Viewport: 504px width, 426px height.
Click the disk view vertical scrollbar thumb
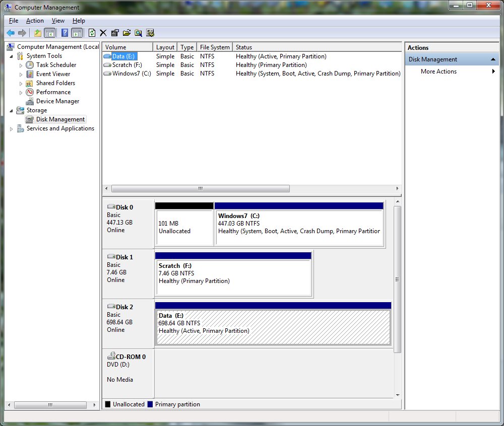(x=398, y=279)
